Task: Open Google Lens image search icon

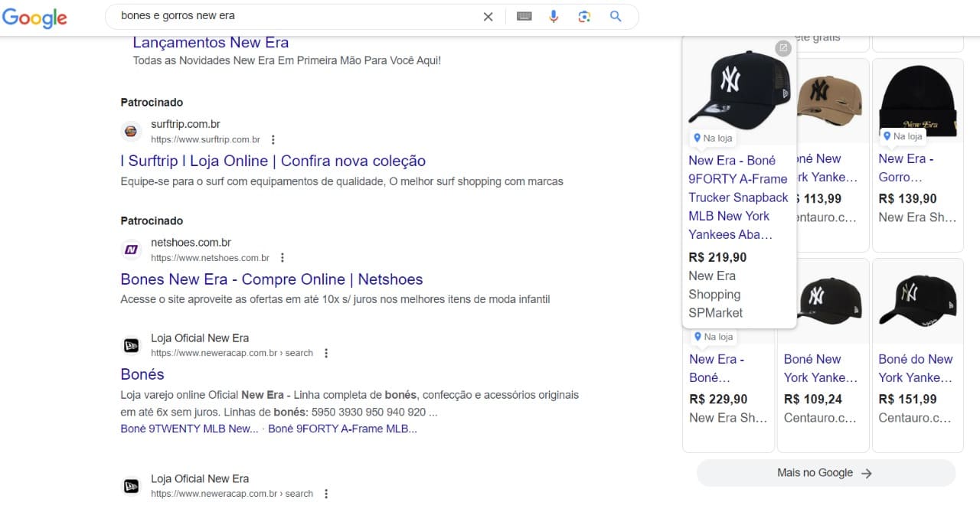Action: [584, 16]
